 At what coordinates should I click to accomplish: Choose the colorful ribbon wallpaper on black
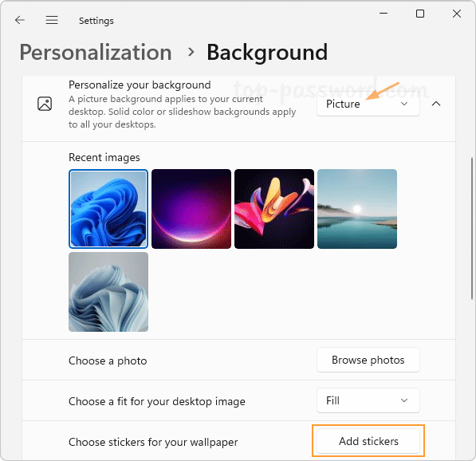point(274,209)
